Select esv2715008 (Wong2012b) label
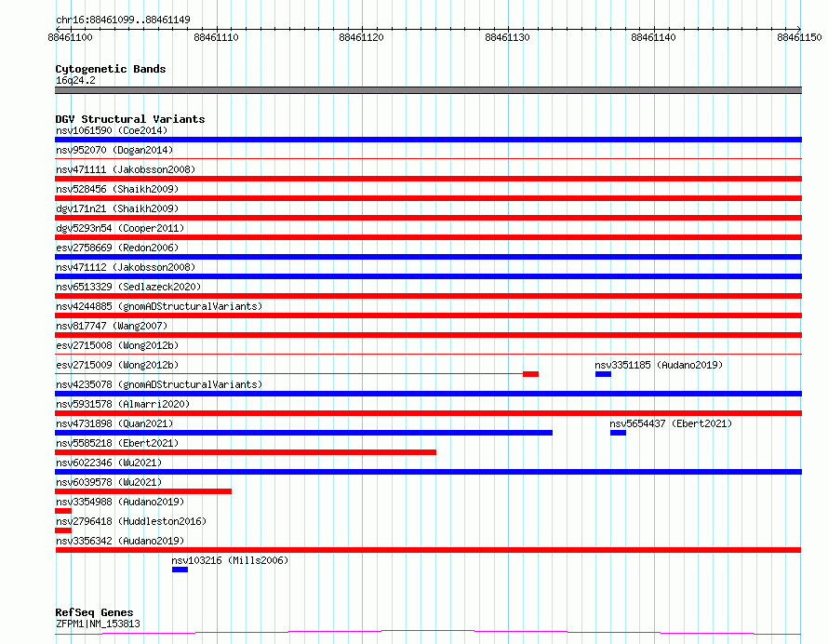 coord(117,345)
